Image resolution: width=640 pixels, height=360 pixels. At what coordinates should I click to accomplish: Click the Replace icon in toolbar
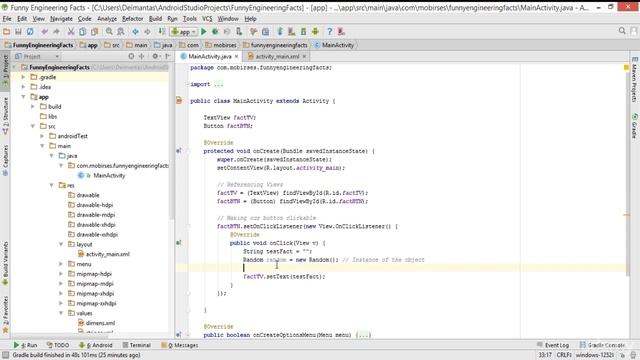point(121,31)
